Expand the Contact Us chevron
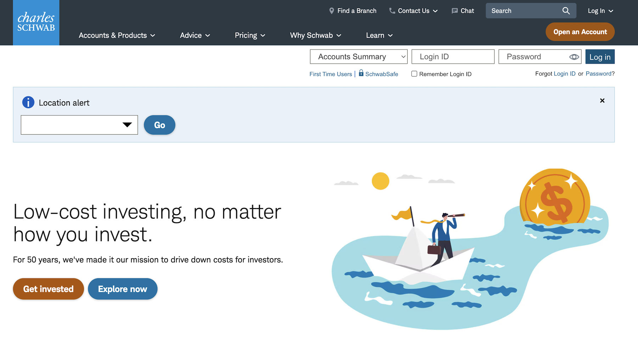Screen dimensions: 638x364 click(x=435, y=11)
